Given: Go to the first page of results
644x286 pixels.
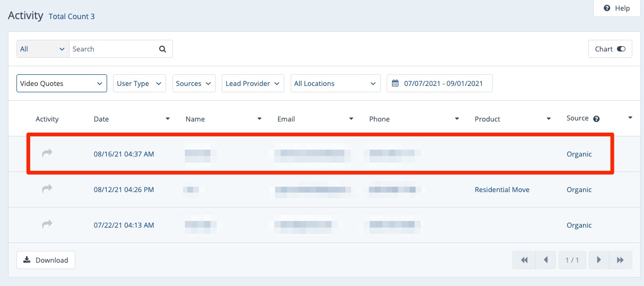Looking at the screenshot, I should [x=524, y=260].
